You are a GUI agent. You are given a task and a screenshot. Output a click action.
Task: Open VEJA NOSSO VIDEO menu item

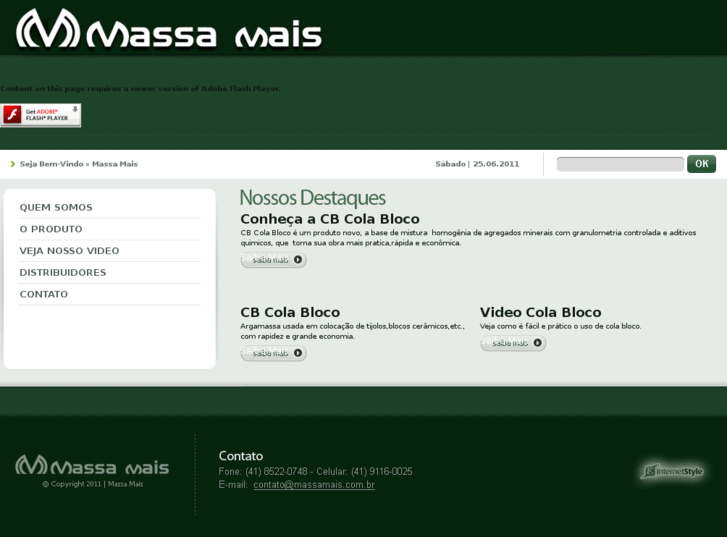click(69, 251)
